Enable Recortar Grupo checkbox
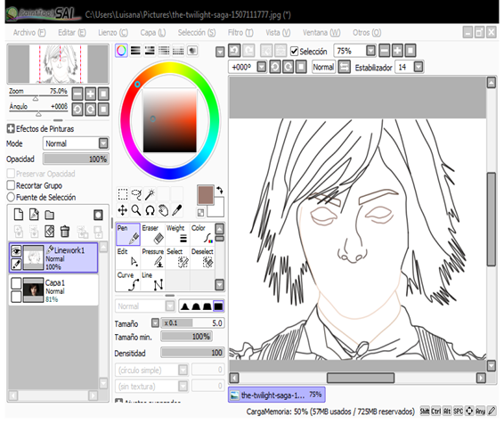The height and width of the screenshot is (424, 504). (11, 185)
